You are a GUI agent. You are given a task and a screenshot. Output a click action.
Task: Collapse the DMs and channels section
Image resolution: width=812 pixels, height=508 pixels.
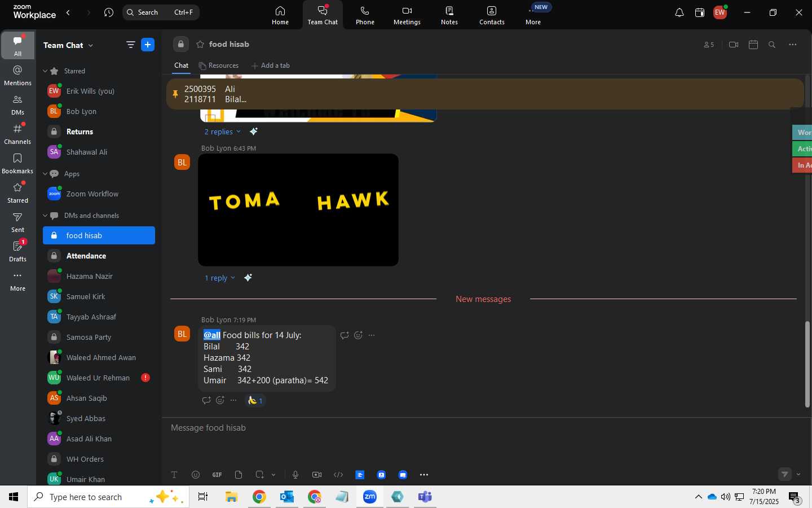45,216
